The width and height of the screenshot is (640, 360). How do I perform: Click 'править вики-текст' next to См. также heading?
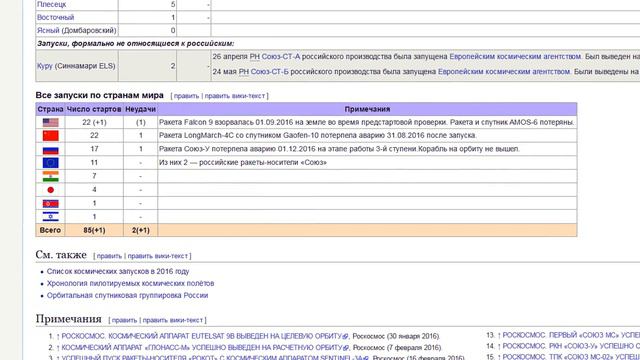click(158, 256)
